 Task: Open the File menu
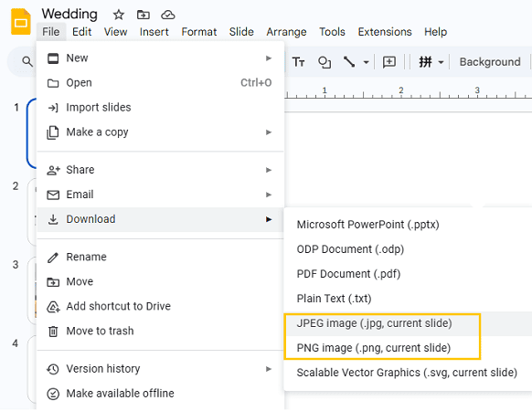51,32
